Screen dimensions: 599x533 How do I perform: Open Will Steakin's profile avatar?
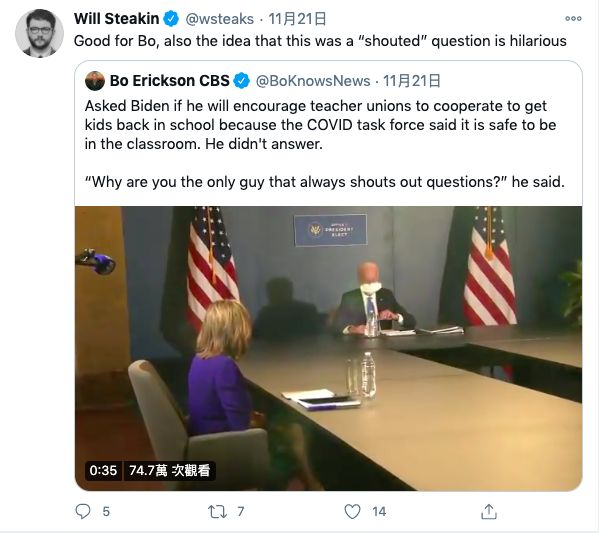coord(39,33)
